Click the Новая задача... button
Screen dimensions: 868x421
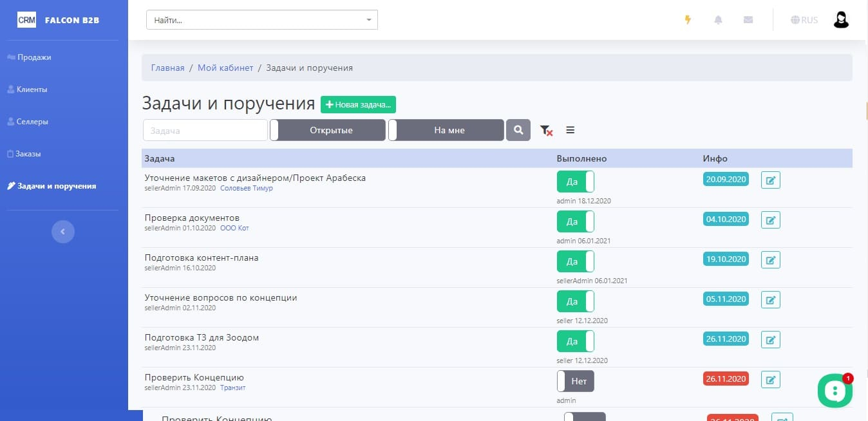click(x=358, y=104)
